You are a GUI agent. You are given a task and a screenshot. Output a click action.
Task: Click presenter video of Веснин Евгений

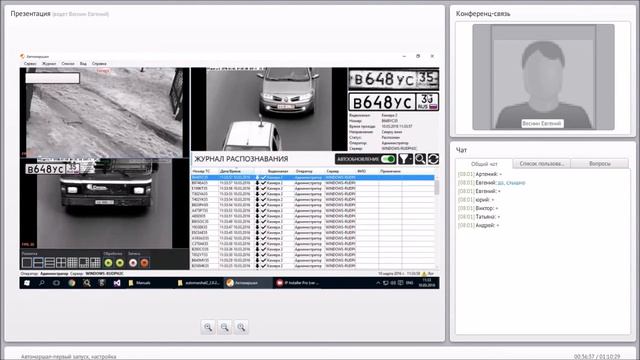click(x=543, y=77)
